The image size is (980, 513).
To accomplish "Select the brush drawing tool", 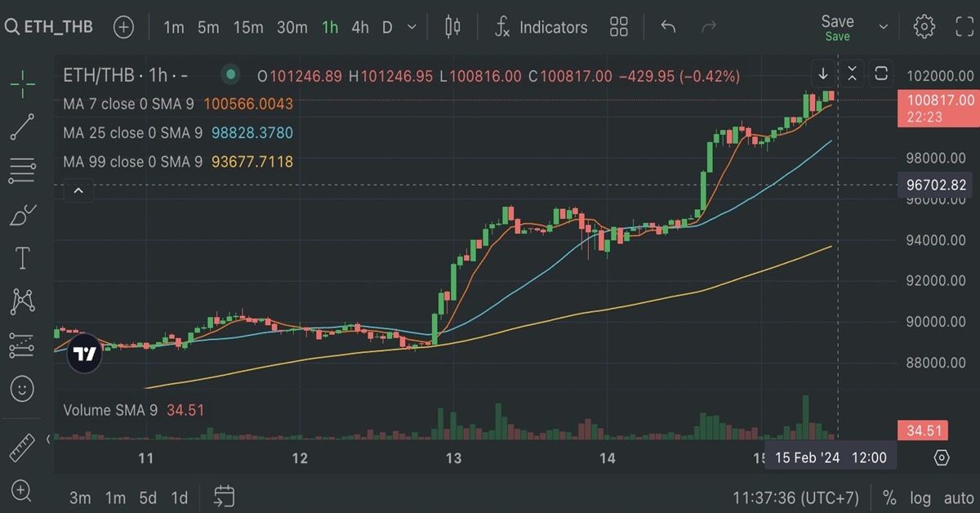I will point(22,216).
